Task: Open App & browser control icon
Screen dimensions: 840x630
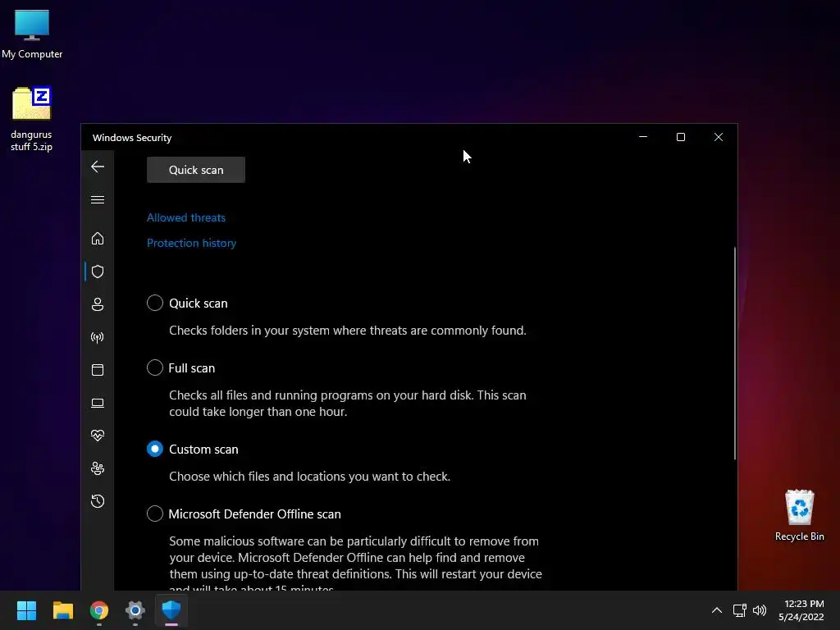Action: (x=98, y=370)
